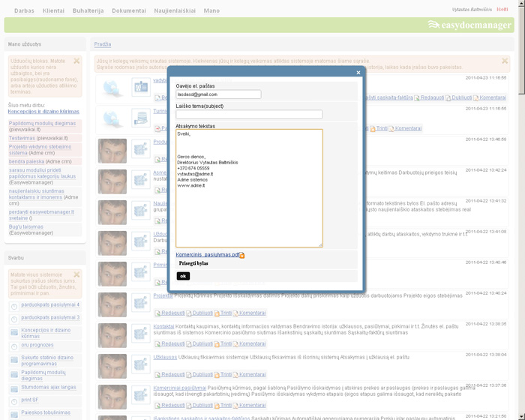
Task: Dismiss the Svarbu panel hint box
Action: [76, 274]
